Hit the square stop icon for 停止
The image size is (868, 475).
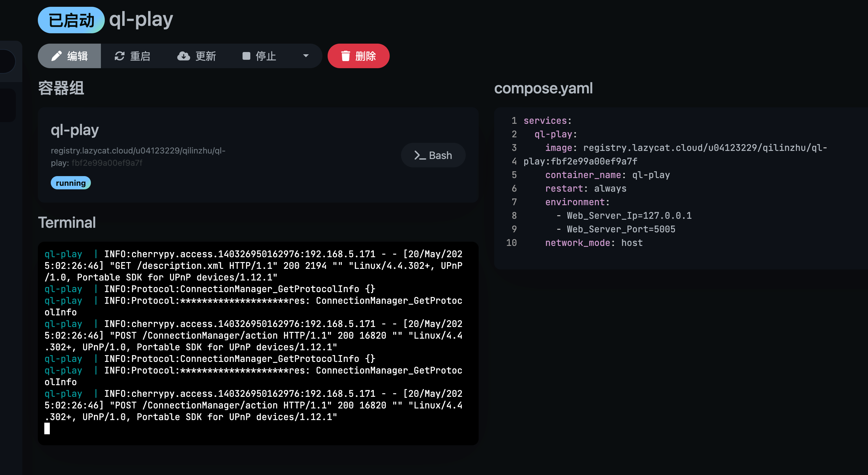246,56
